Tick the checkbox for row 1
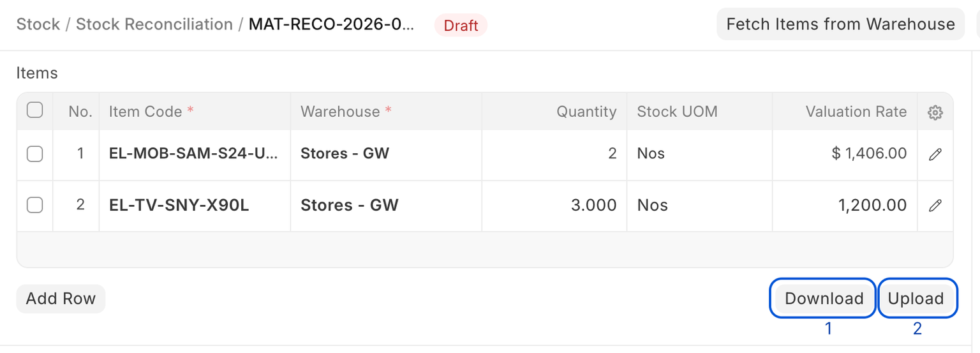Viewport: 980px width, 353px height. [x=34, y=154]
